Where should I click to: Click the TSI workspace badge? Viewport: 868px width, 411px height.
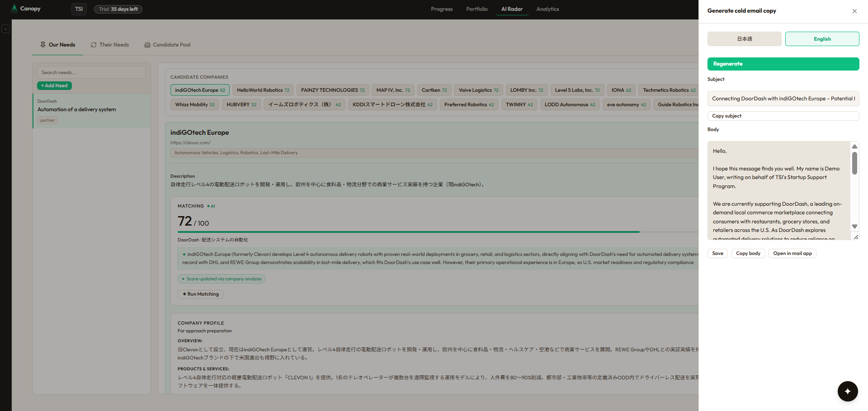coord(79,9)
